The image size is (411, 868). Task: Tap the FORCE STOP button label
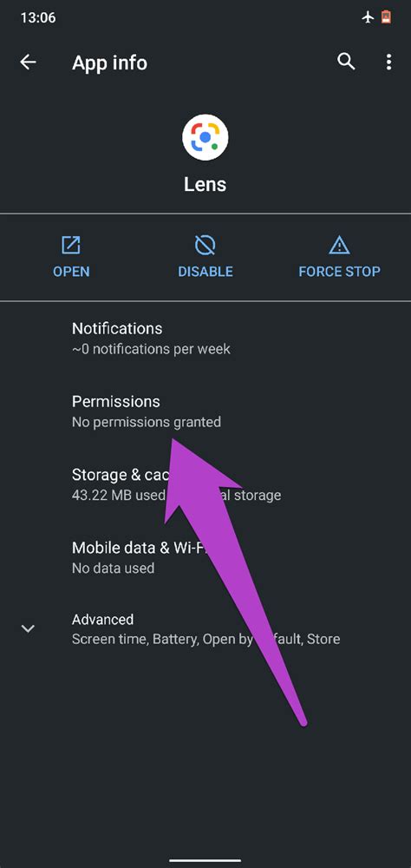pyautogui.click(x=339, y=272)
